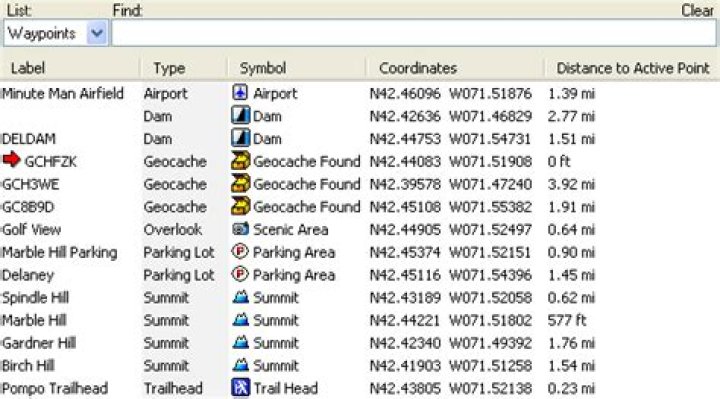Viewport: 720px width, 399px height.
Task: Click the Scenic Area symbol text
Action: 291,230
